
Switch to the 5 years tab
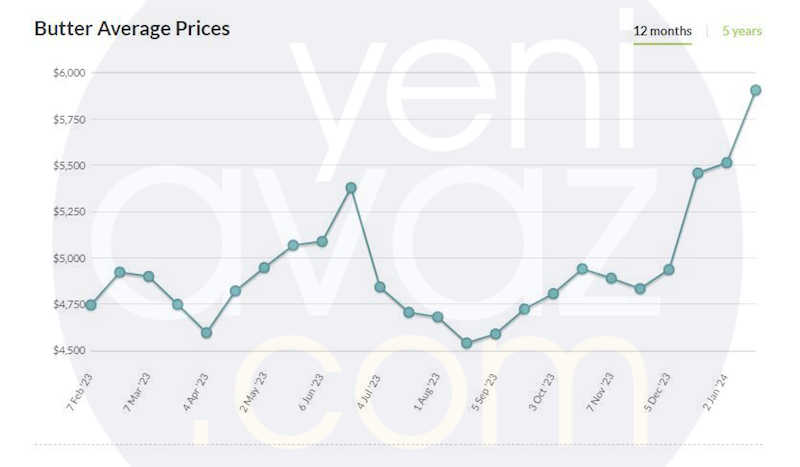pyautogui.click(x=742, y=31)
